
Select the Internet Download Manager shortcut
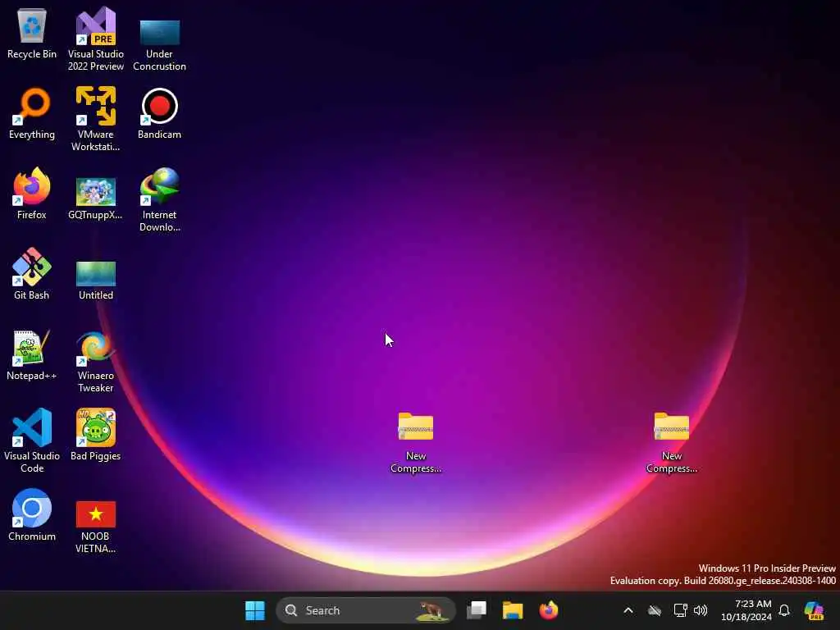click(160, 199)
